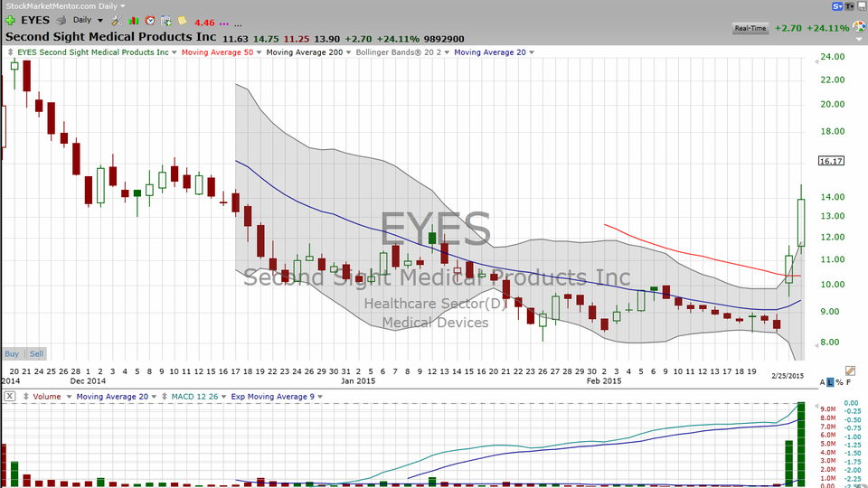Click the 9.0M volume axis label

[x=828, y=409]
